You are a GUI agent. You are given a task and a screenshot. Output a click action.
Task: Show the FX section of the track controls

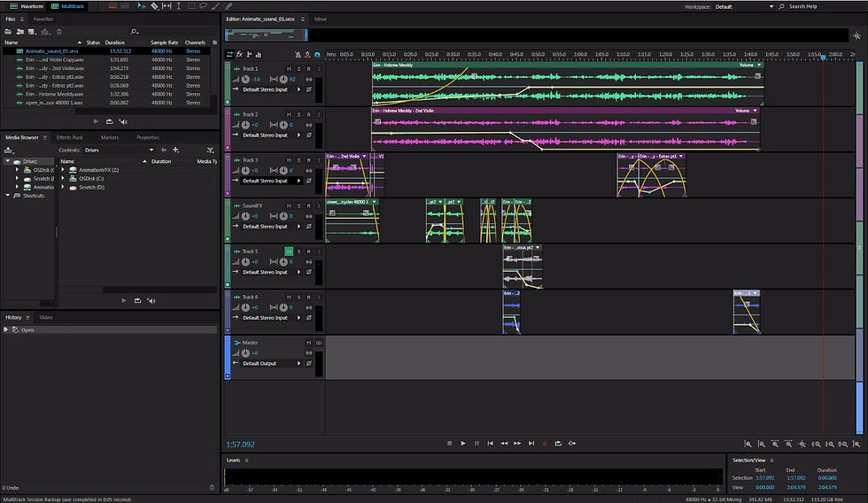pyautogui.click(x=240, y=54)
